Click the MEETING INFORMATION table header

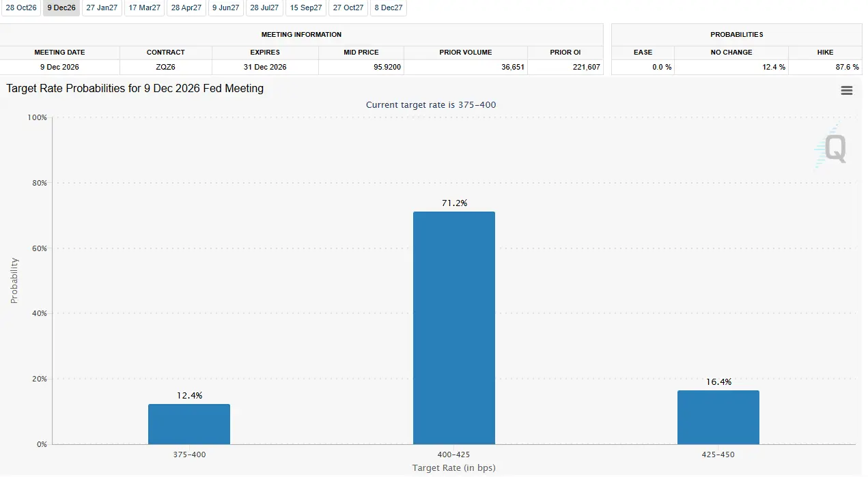coord(301,35)
